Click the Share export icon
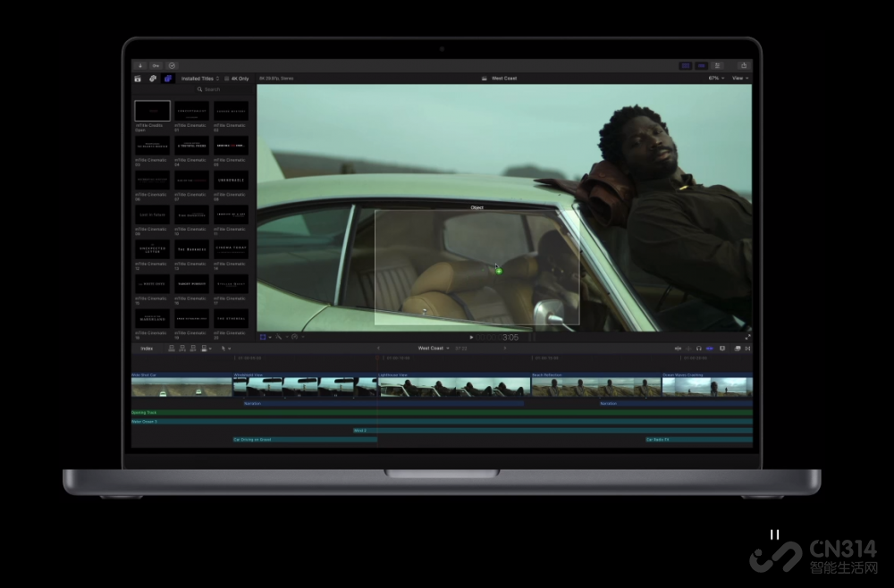The height and width of the screenshot is (588, 894). click(744, 65)
